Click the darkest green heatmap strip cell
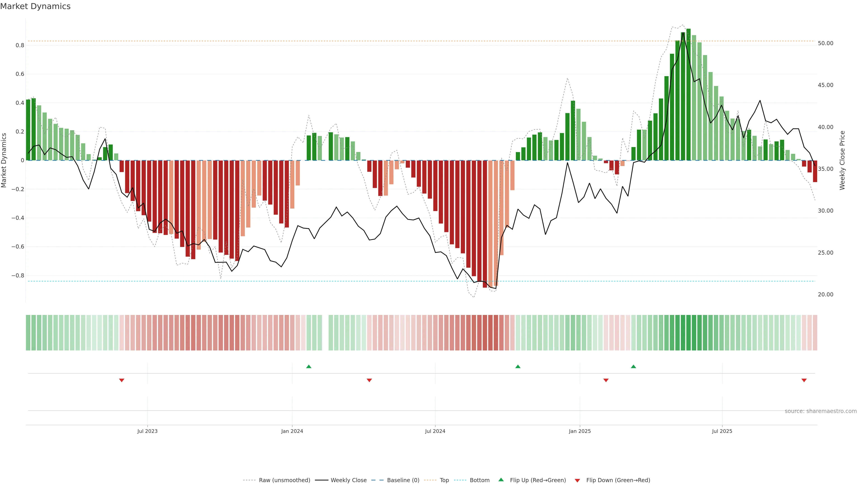Image resolution: width=868 pixels, height=488 pixels. tap(688, 333)
